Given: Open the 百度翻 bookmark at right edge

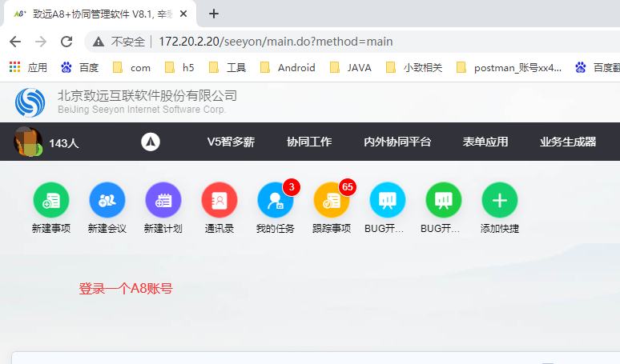Looking at the screenshot, I should coord(598,67).
